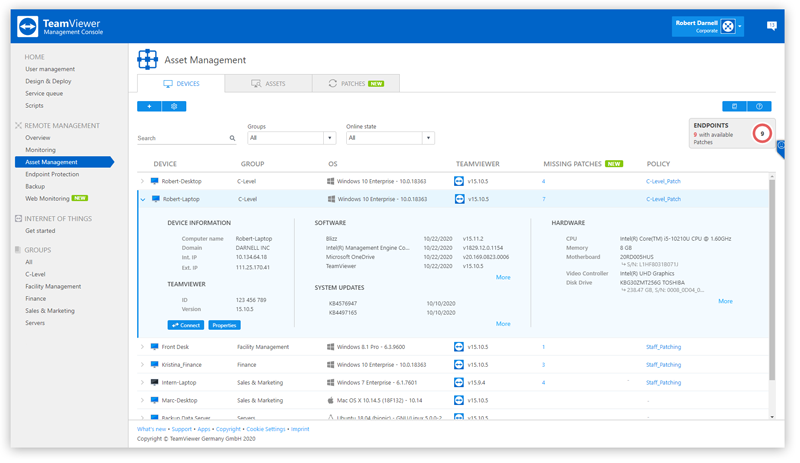Switch to the Patches tab
800x463 pixels.
click(x=356, y=84)
